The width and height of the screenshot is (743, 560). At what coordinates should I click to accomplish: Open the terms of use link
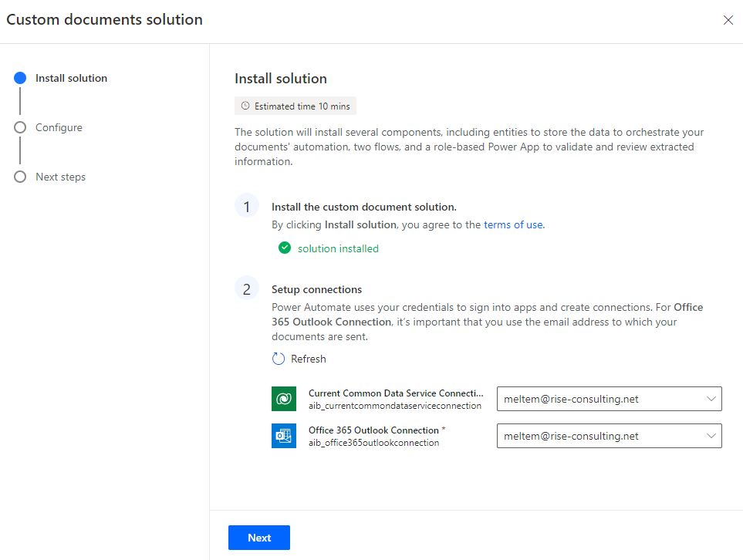pyautogui.click(x=513, y=224)
